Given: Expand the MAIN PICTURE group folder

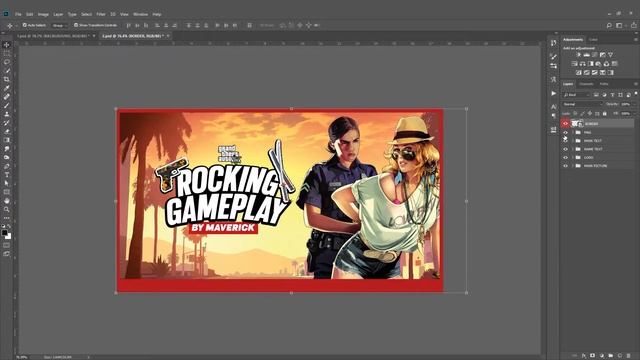Looking at the screenshot, I should 573,166.
